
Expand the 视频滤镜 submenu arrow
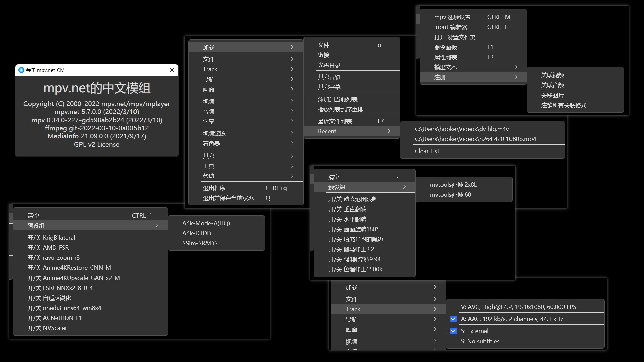pos(292,134)
